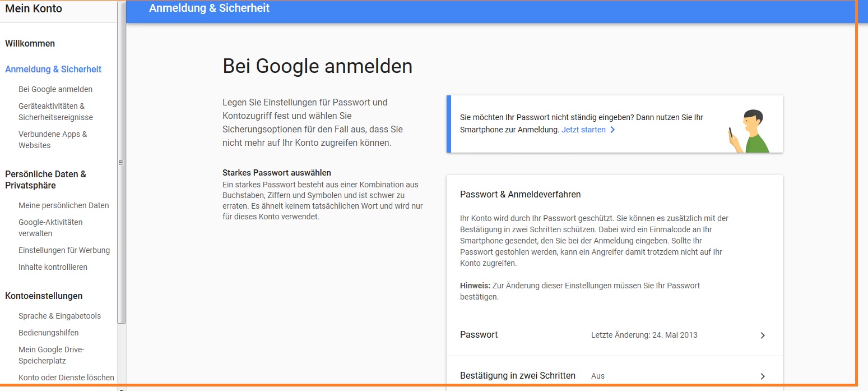This screenshot has width=868, height=391.
Task: Open Geräteaktivitäten & Sicherheitsereignisse
Action: 55,112
